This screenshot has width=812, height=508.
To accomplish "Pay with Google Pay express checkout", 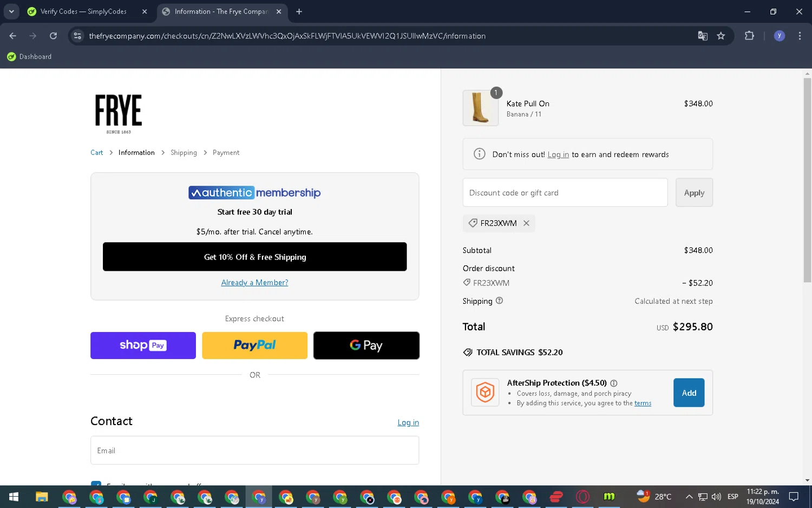I will coord(366,346).
